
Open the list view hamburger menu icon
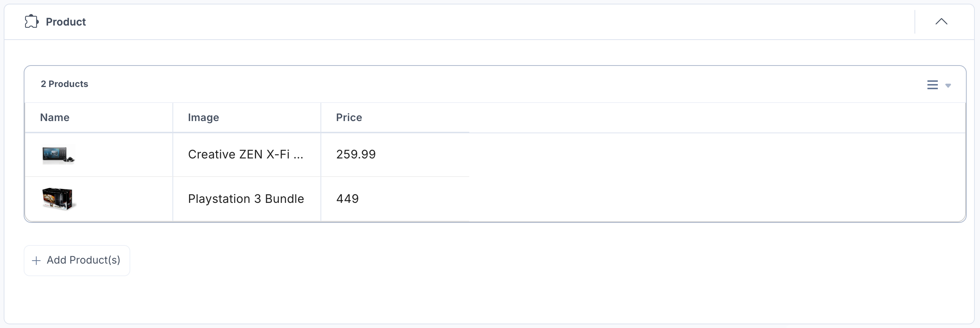click(932, 85)
